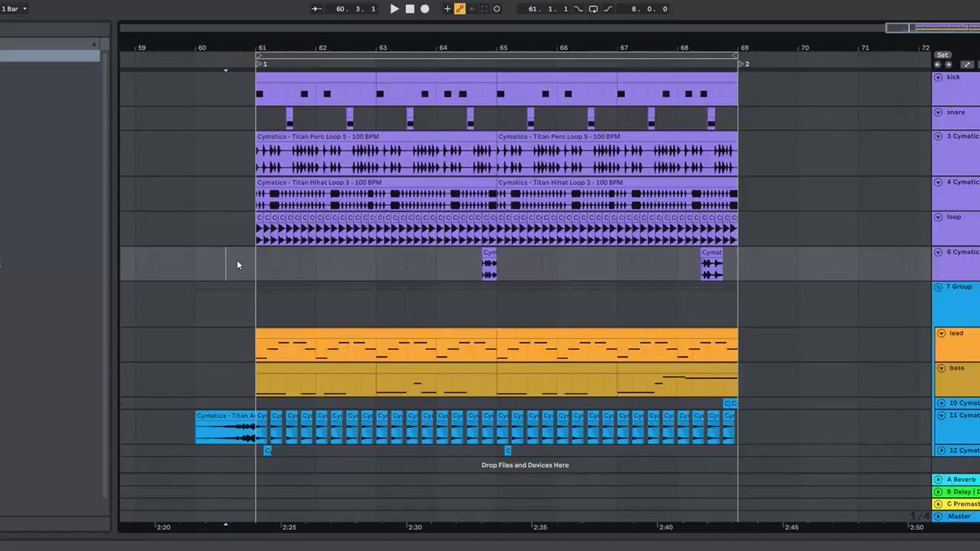
Task: Toggle Follow playback arrow icon
Action: (317, 9)
